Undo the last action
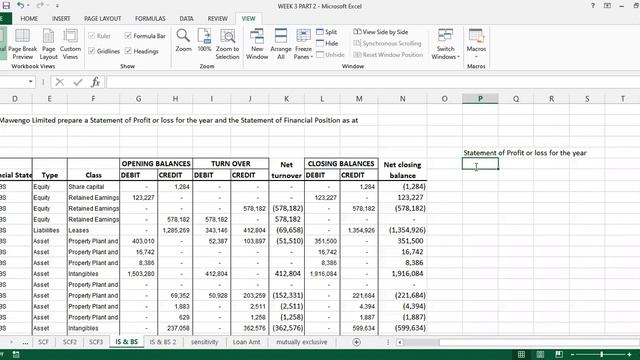Screen dimensions: 640x360 pyautogui.click(x=20, y=6)
